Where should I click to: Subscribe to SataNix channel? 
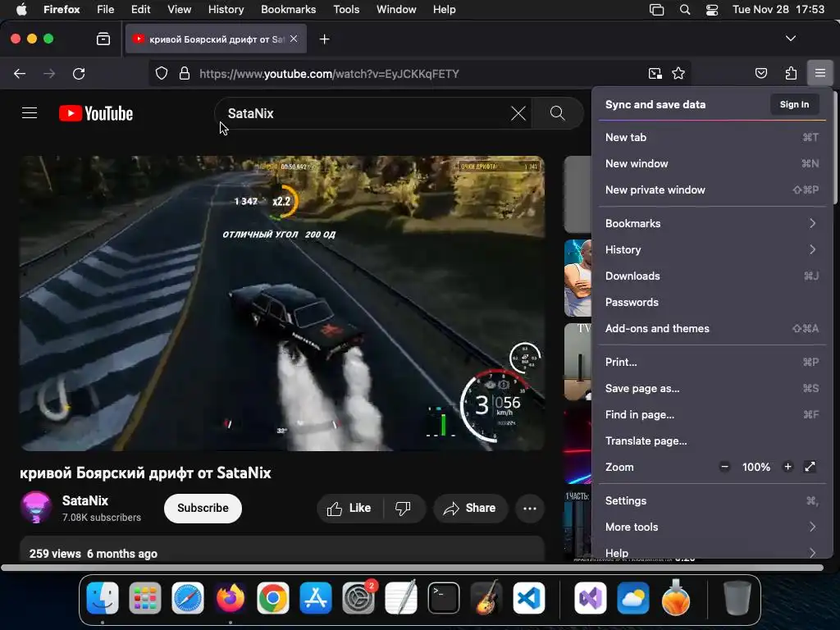(203, 508)
